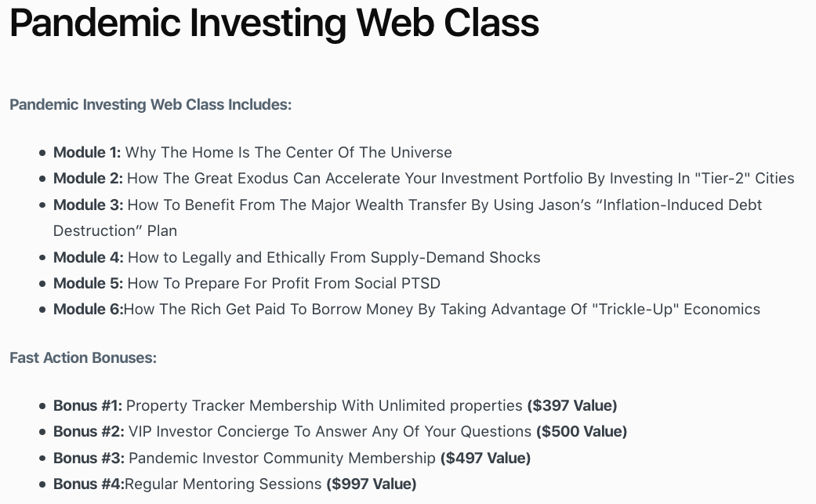Click the Pandemic Investing Web Class title
816x504 pixels.
[274, 24]
